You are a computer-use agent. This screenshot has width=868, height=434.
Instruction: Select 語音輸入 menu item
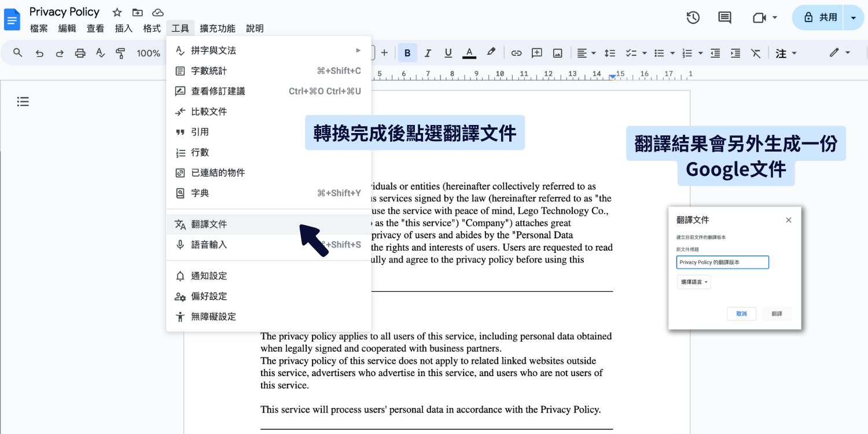(x=269, y=245)
